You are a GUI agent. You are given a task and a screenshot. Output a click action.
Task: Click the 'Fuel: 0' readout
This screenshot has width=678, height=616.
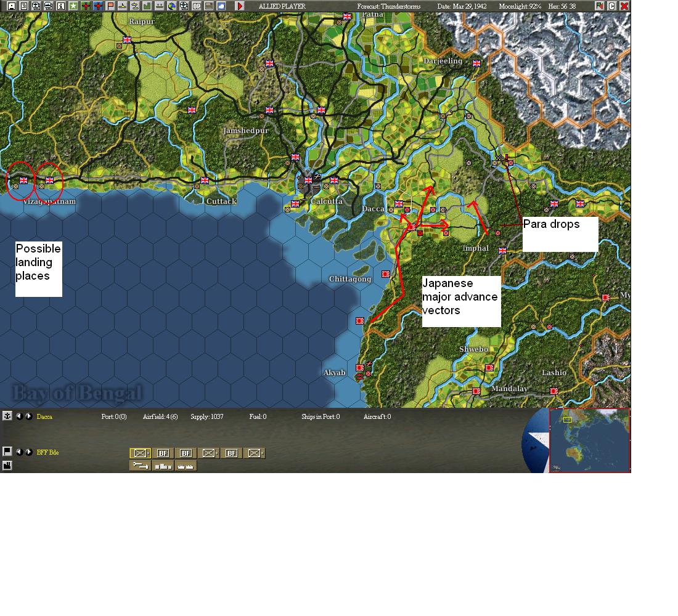(x=258, y=416)
